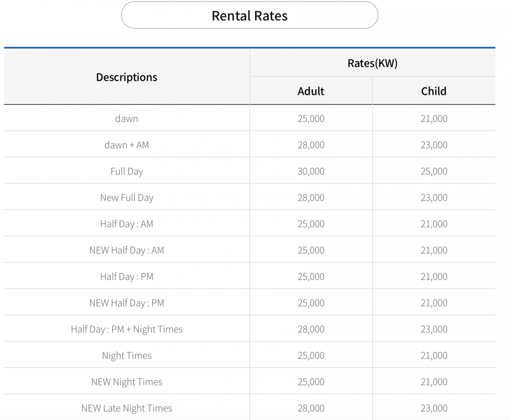This screenshot has width=510, height=420.
Task: Select the Descriptions column header
Action: pyautogui.click(x=127, y=77)
